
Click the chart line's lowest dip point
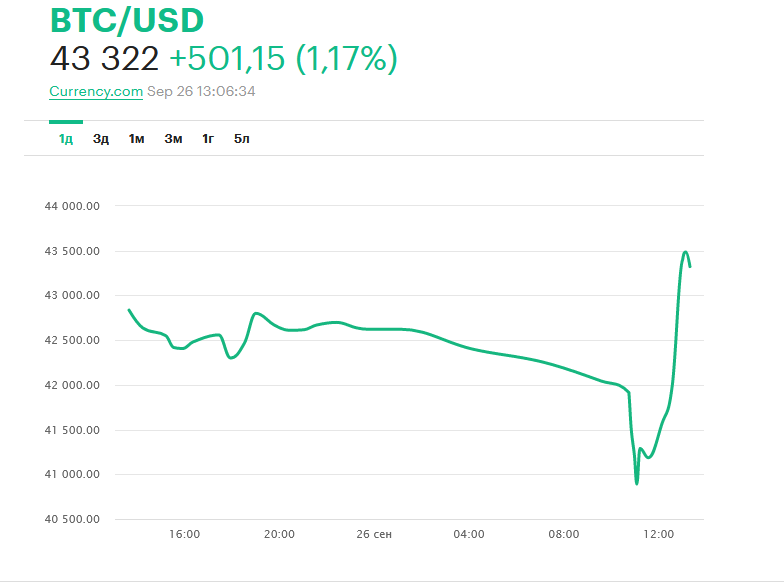coord(636,483)
